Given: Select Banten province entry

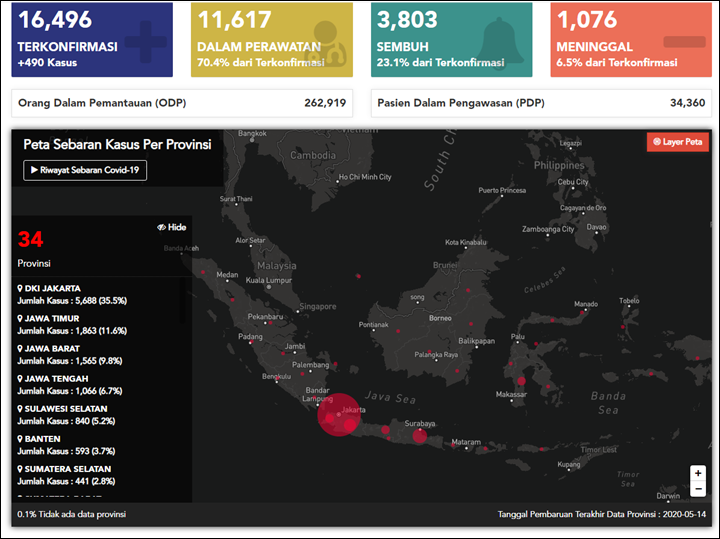Looking at the screenshot, I should pos(66,445).
